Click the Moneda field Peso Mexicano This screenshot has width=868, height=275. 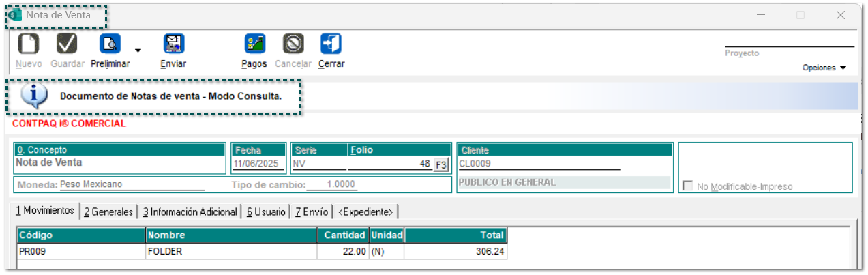[132, 184]
